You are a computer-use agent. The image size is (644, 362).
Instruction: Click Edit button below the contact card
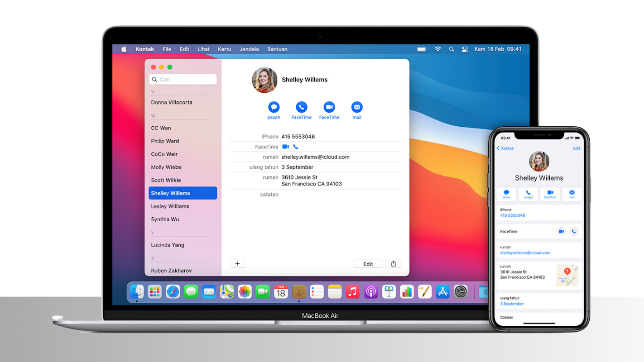[x=368, y=264]
